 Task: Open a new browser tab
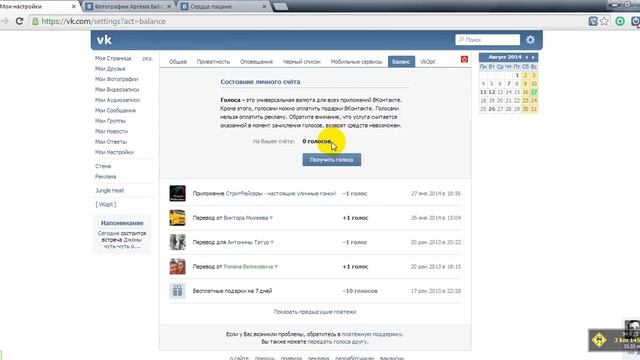280,7
